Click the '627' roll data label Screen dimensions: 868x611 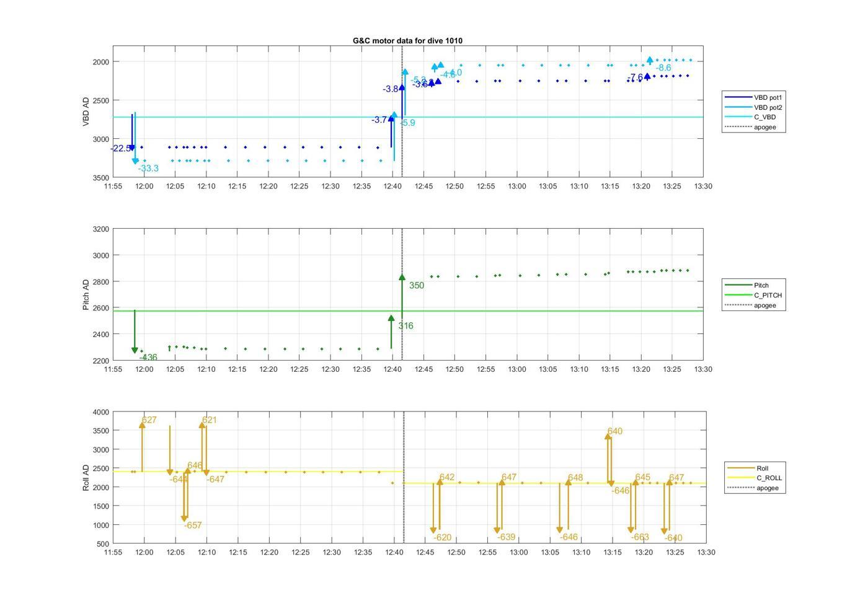click(149, 420)
